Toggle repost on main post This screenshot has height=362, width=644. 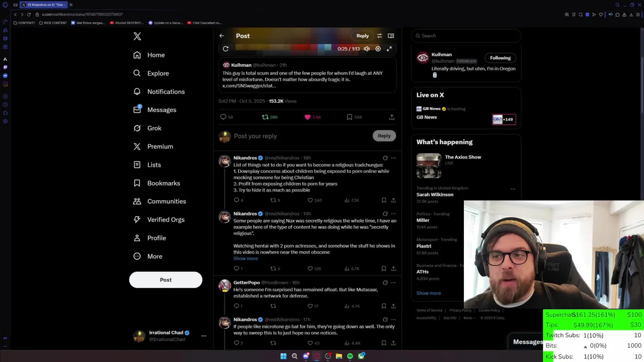pyautogui.click(x=265, y=117)
